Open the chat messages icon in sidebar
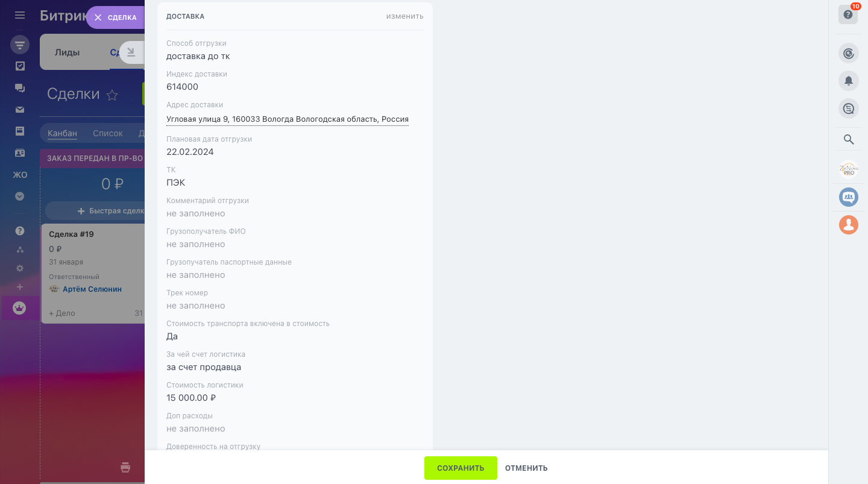 20,88
